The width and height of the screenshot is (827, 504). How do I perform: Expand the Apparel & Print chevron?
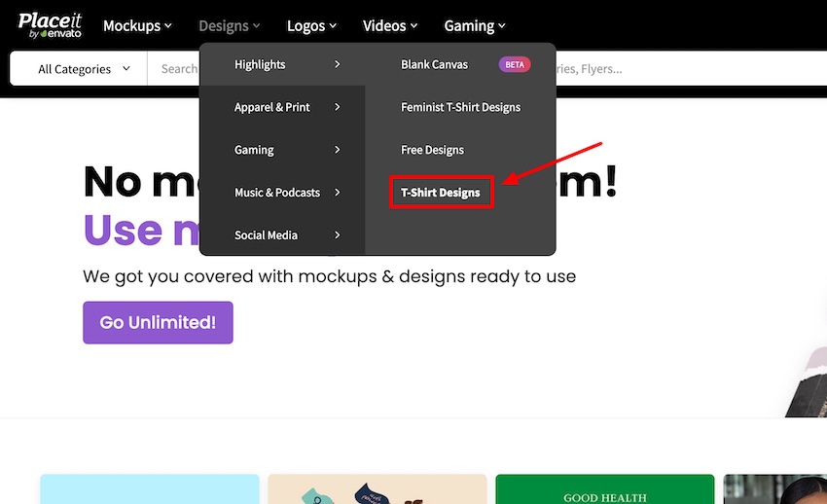[337, 107]
